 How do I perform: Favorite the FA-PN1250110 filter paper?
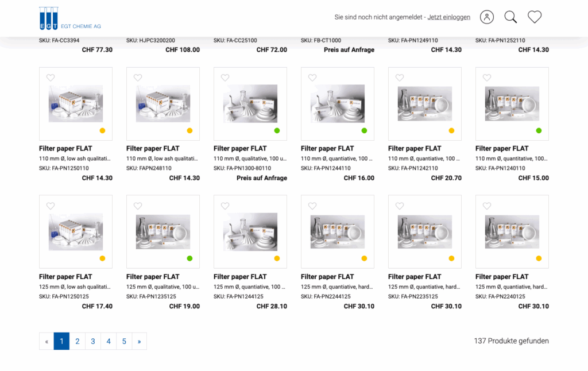coord(51,78)
